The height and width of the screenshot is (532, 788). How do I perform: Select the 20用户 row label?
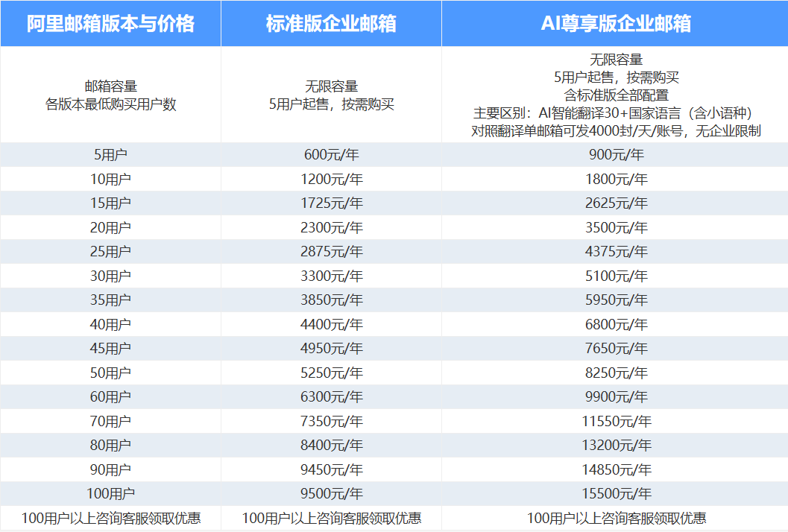tap(110, 227)
